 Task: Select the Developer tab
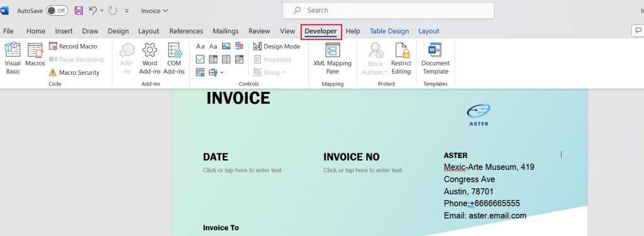click(321, 31)
